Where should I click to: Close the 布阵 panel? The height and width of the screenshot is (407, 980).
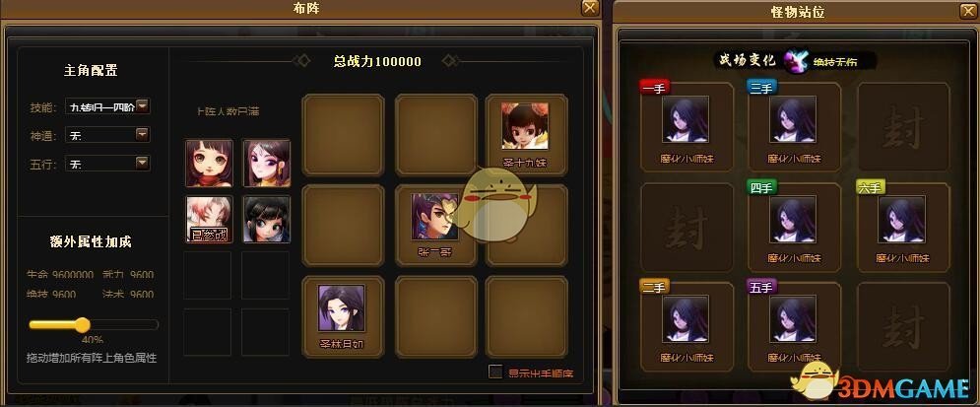590,8
